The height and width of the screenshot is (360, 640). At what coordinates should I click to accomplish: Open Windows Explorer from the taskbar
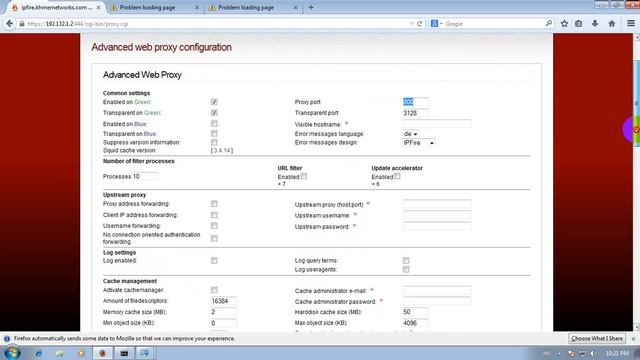point(60,353)
